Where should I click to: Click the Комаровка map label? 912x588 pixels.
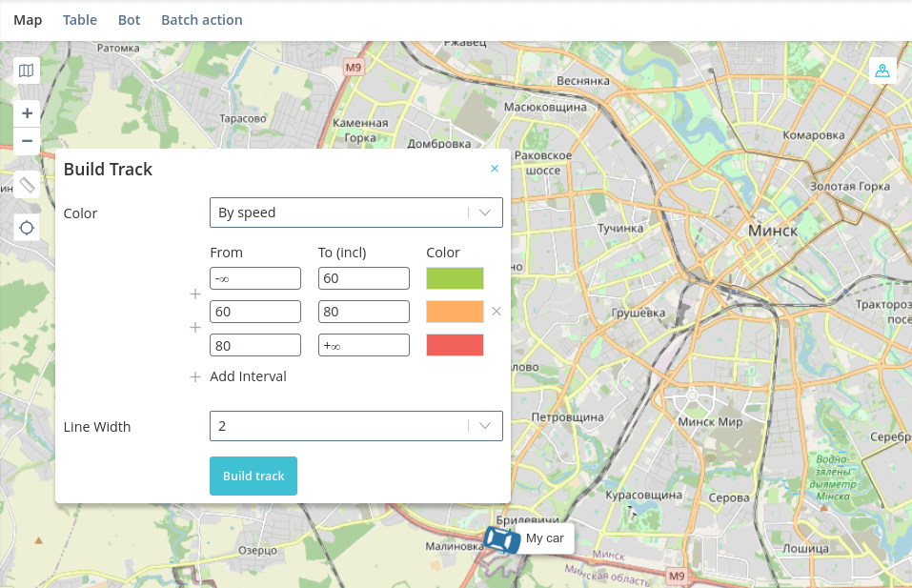814,135
